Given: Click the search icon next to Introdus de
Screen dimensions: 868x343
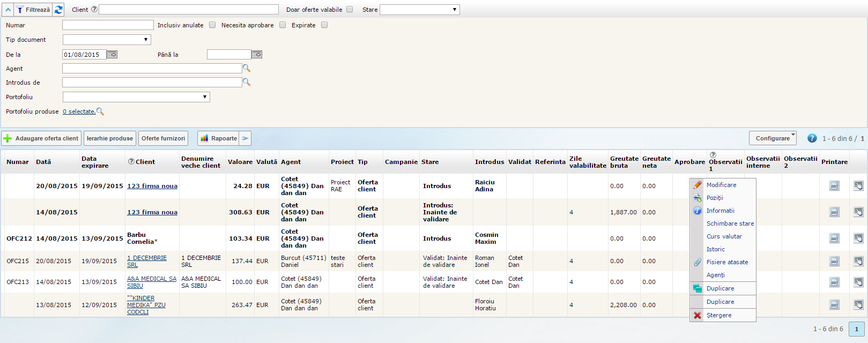Looking at the screenshot, I should pos(247,83).
